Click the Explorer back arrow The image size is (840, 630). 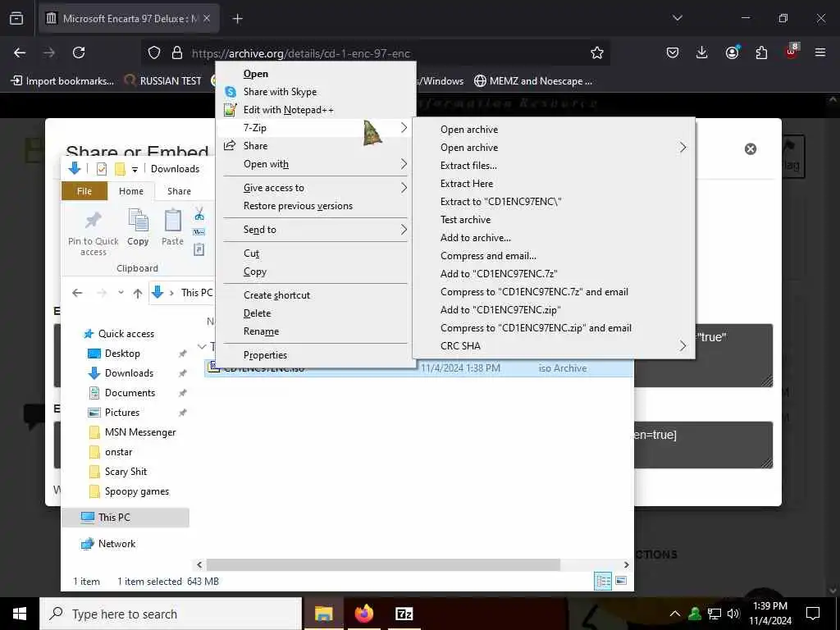pyautogui.click(x=77, y=293)
